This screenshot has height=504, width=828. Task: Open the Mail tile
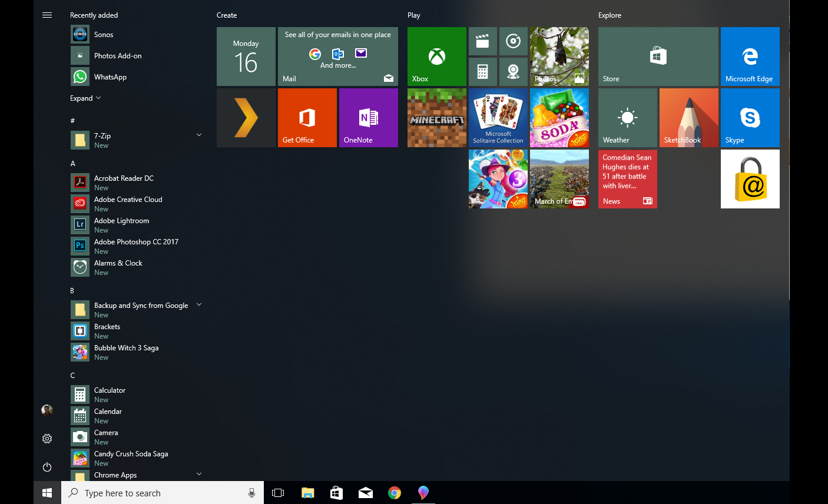(338, 57)
